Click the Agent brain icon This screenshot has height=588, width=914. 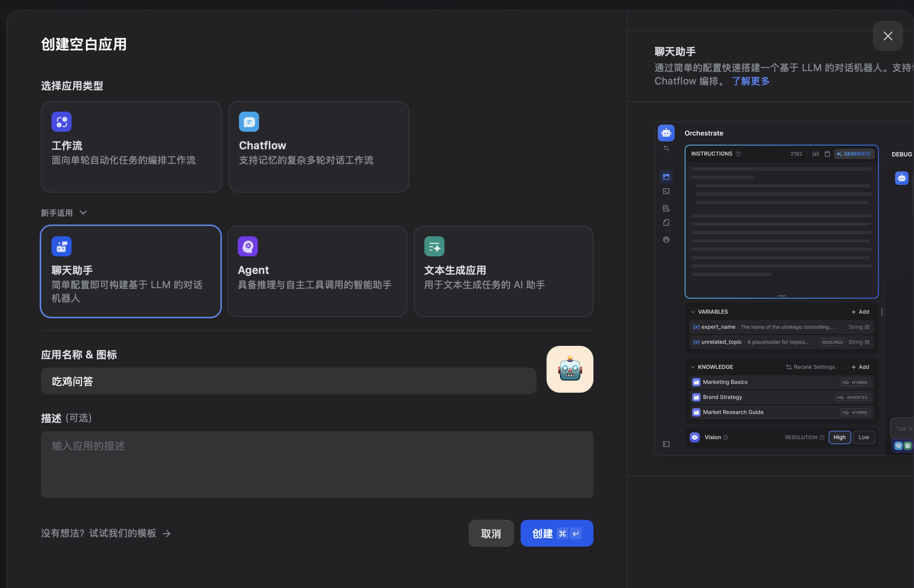(248, 246)
